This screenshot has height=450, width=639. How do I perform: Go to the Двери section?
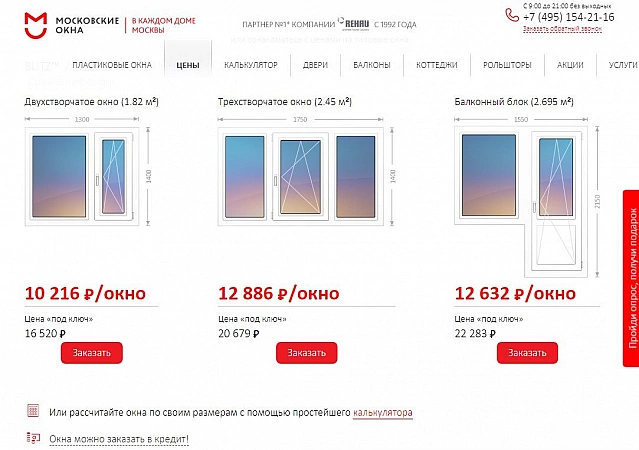[x=315, y=65]
